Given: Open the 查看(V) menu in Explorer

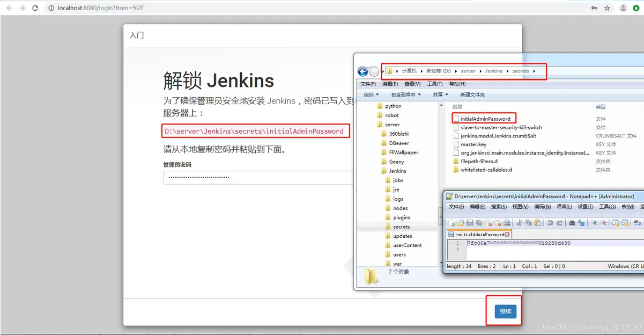Looking at the screenshot, I should point(412,84).
